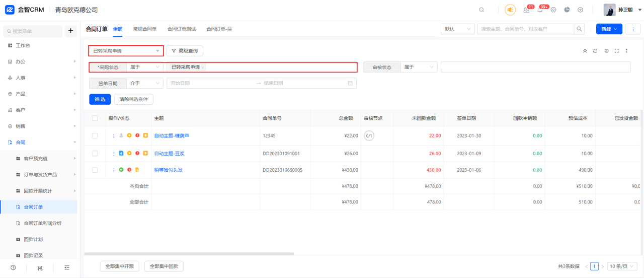
Task: Click the 金智CRM logo
Action: (x=24, y=10)
